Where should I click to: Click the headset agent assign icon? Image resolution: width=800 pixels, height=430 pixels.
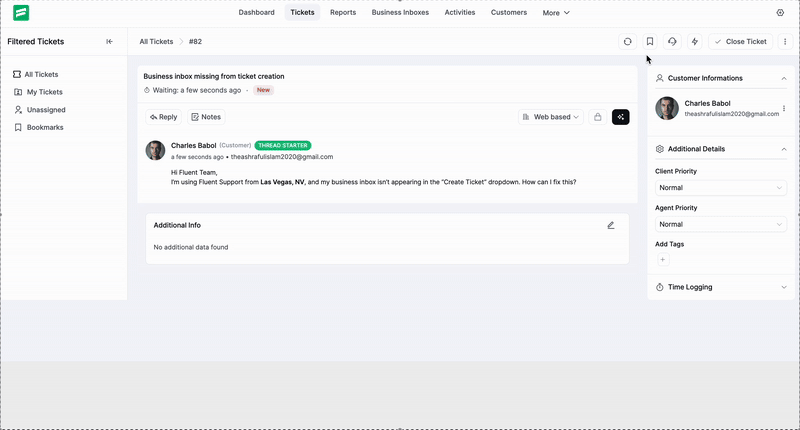pyautogui.click(x=672, y=42)
